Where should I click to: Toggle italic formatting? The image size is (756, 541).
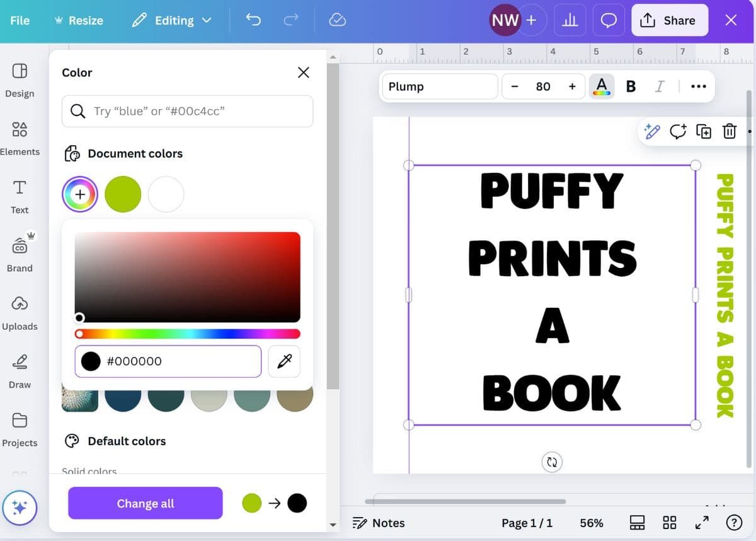pyautogui.click(x=660, y=86)
